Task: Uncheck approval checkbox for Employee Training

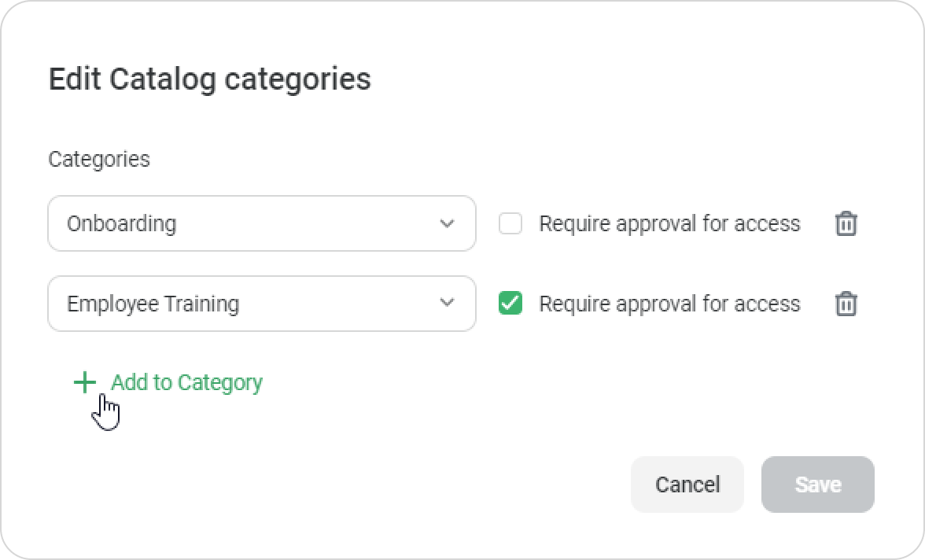Action: (x=510, y=304)
